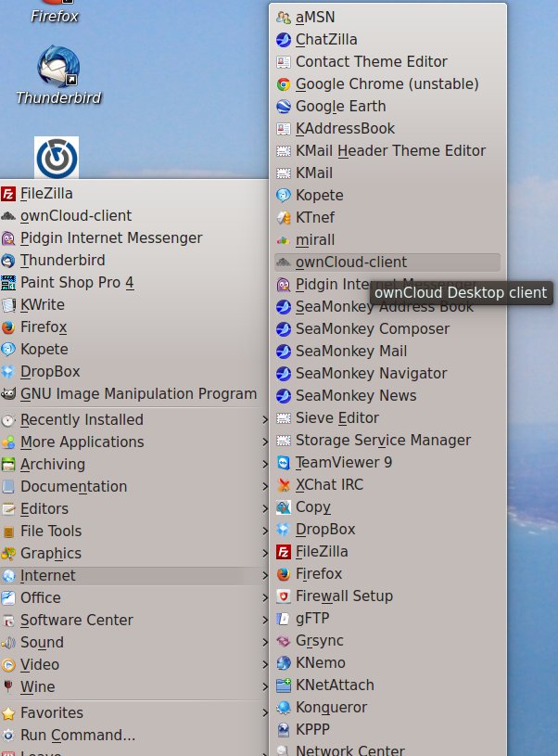Image resolution: width=558 pixels, height=756 pixels.
Task: Open Paint Shop Pro 4
Action: coord(134,283)
